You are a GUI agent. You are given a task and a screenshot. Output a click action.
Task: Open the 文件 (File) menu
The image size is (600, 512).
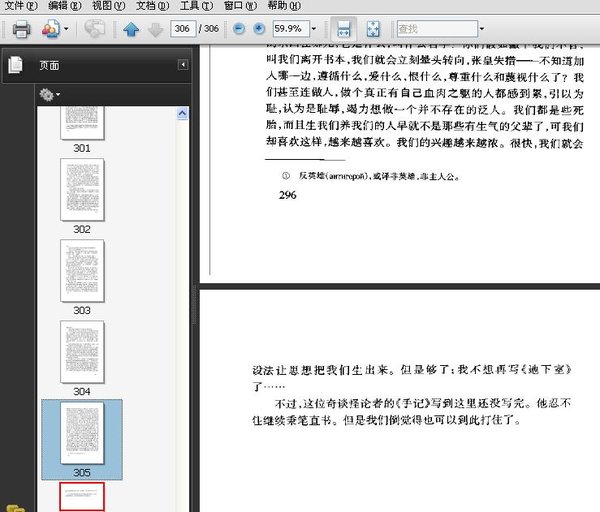pos(20,6)
